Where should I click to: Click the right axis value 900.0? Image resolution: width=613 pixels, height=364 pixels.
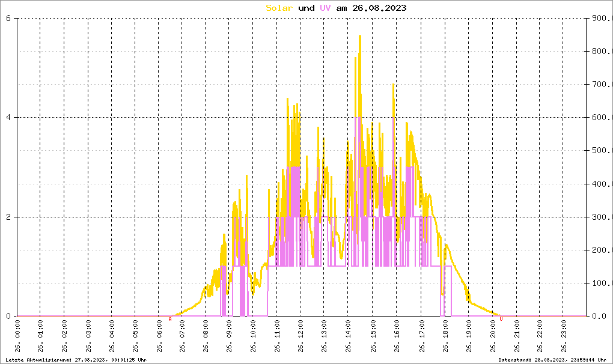tap(600, 18)
